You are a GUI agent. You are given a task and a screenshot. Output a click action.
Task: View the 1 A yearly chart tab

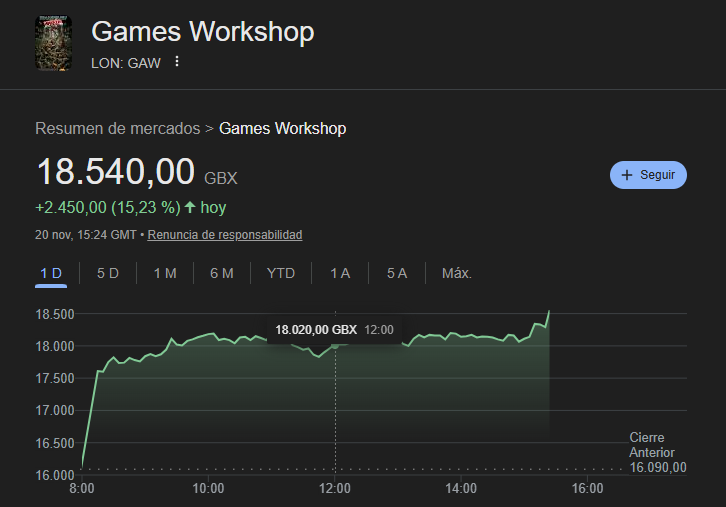point(340,273)
